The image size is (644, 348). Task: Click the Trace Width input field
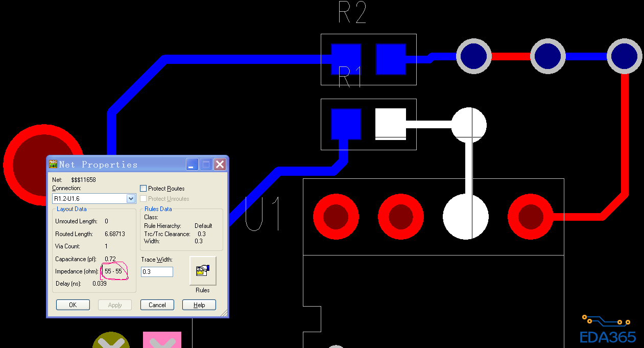coord(157,272)
